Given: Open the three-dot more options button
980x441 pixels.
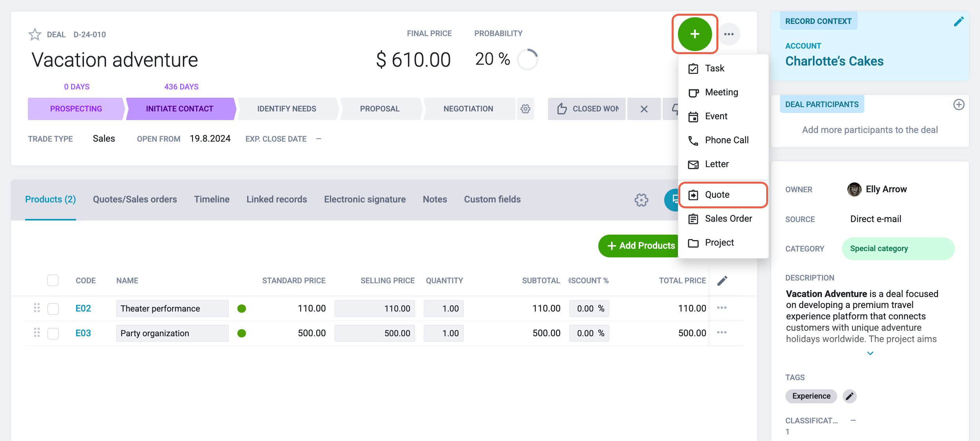Looking at the screenshot, I should click(x=729, y=34).
